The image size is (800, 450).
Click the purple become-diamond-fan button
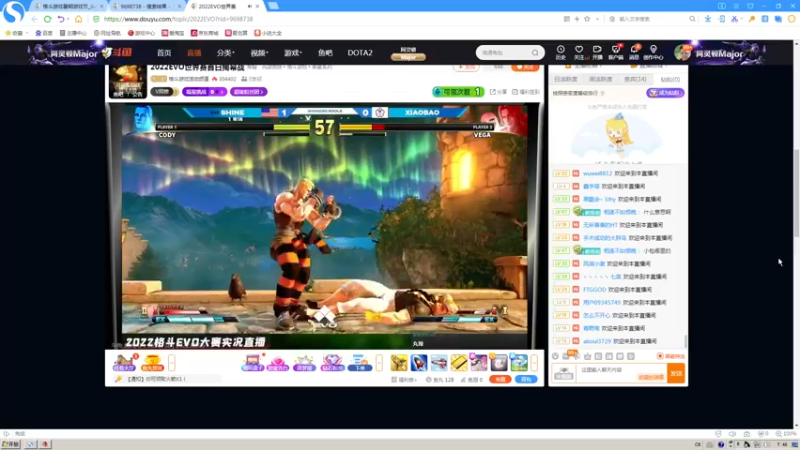tap(665, 93)
